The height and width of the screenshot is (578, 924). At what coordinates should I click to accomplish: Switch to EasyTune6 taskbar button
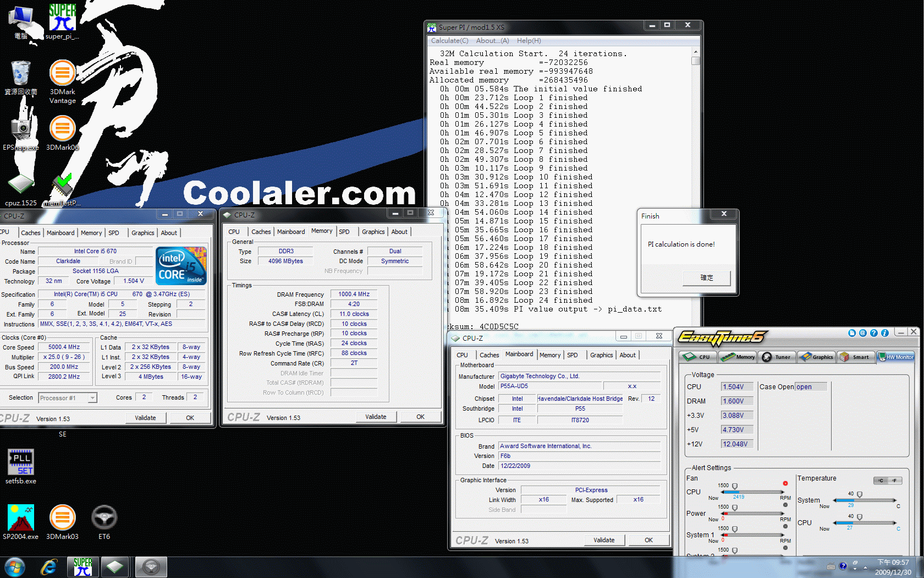click(151, 567)
